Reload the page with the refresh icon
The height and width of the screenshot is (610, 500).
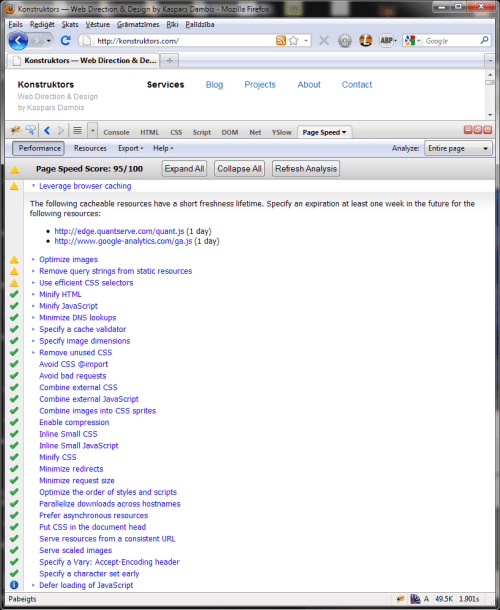click(x=65, y=40)
